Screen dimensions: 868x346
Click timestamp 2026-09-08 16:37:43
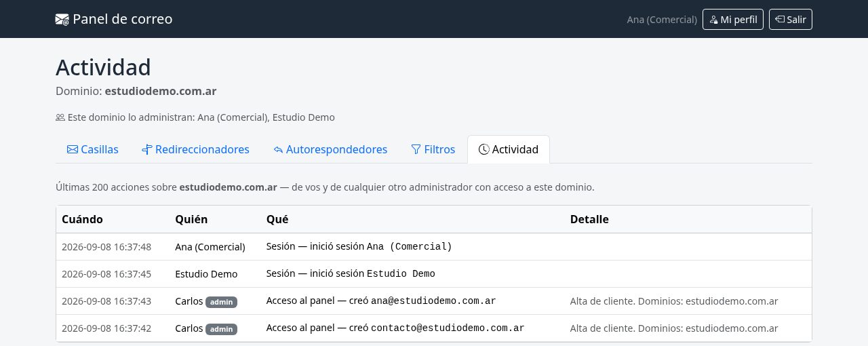point(106,301)
